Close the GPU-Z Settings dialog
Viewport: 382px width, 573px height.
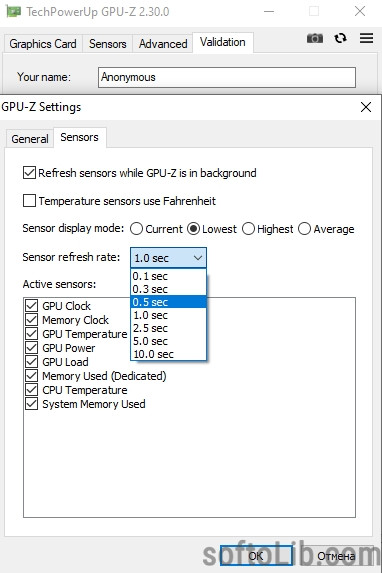(366, 107)
